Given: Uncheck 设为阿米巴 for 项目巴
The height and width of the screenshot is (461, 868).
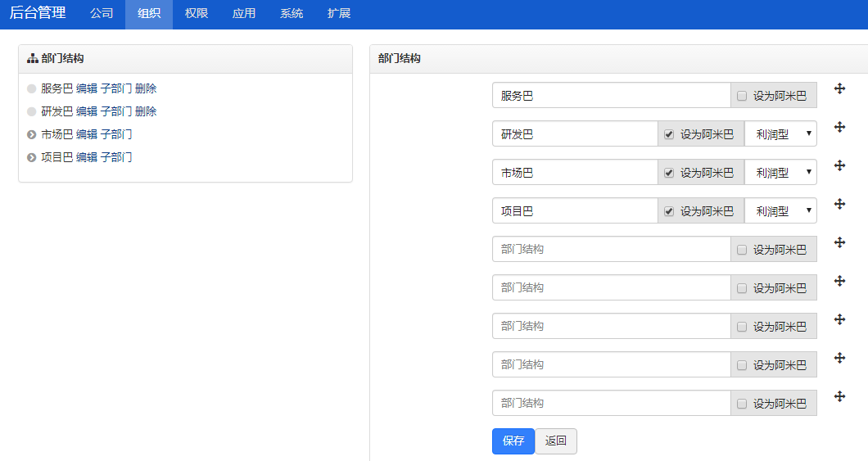Looking at the screenshot, I should coord(669,211).
